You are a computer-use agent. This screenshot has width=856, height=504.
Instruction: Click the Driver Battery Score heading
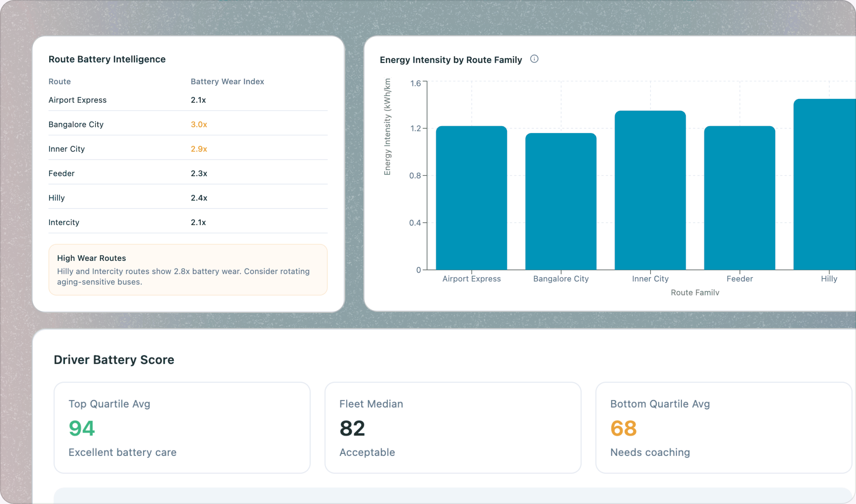coord(114,360)
